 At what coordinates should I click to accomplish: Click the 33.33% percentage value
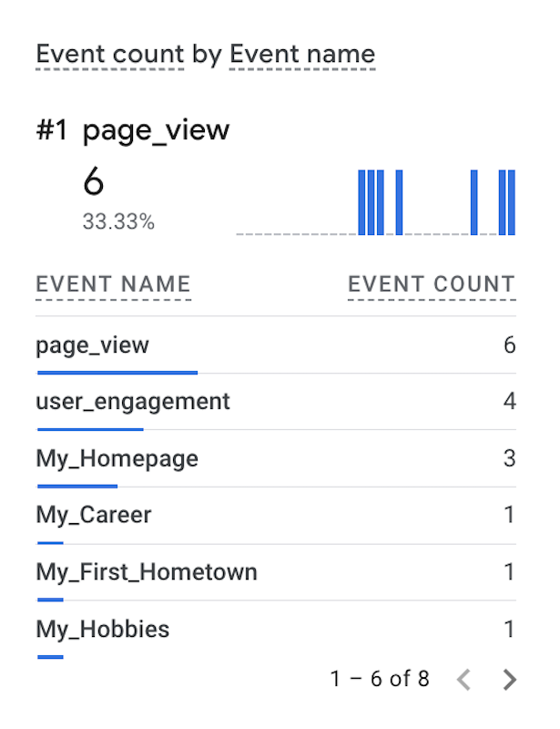[118, 221]
